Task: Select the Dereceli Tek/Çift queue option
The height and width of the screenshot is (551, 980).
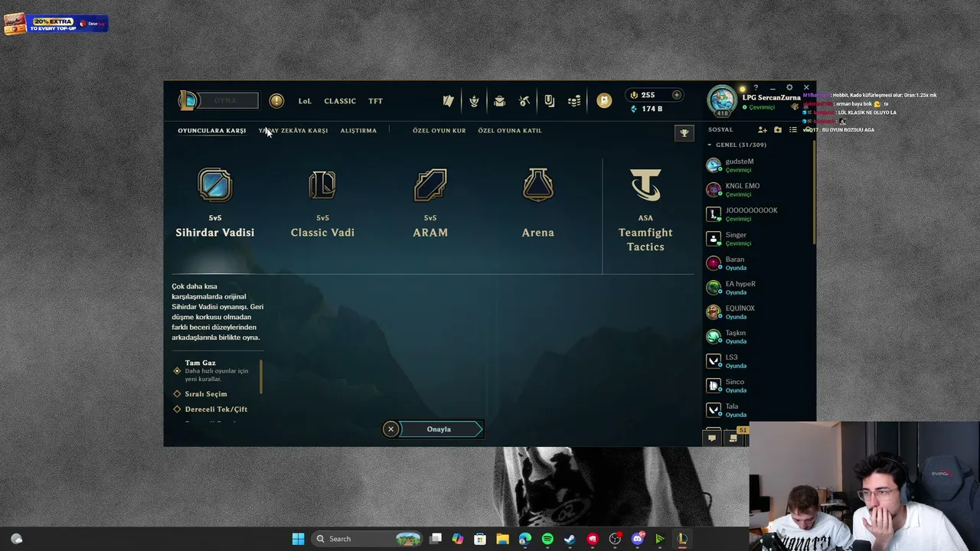Action: (210, 409)
